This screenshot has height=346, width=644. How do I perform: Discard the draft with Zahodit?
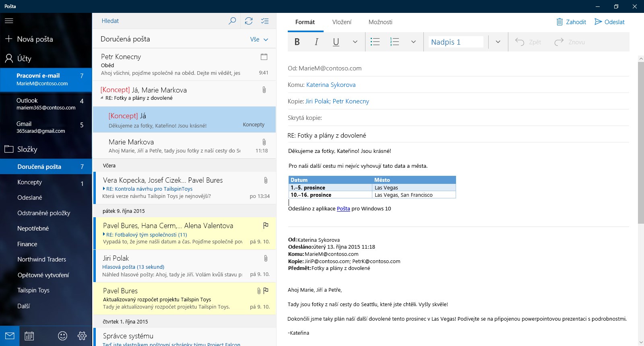[571, 22]
